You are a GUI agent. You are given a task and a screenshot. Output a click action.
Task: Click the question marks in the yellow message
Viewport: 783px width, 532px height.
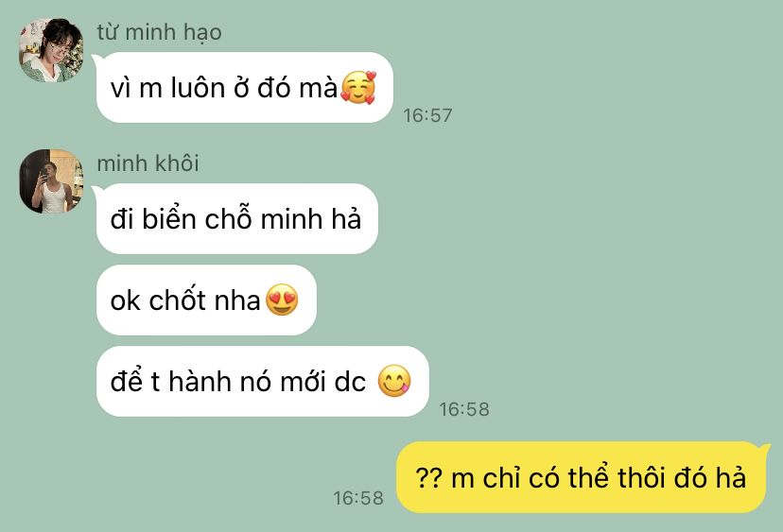pyautogui.click(x=429, y=478)
